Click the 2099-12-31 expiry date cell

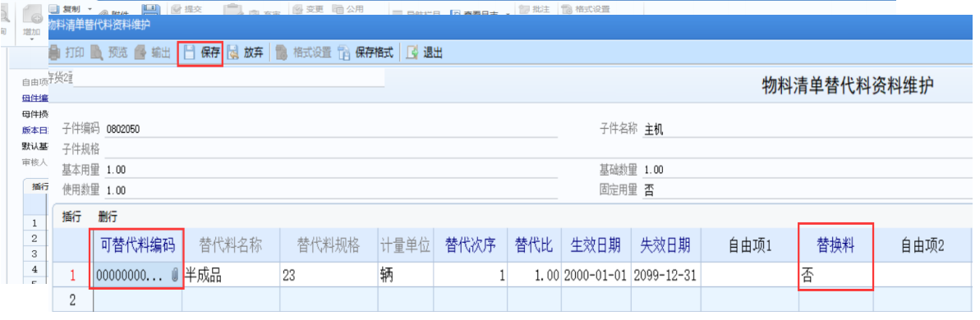pyautogui.click(x=665, y=276)
